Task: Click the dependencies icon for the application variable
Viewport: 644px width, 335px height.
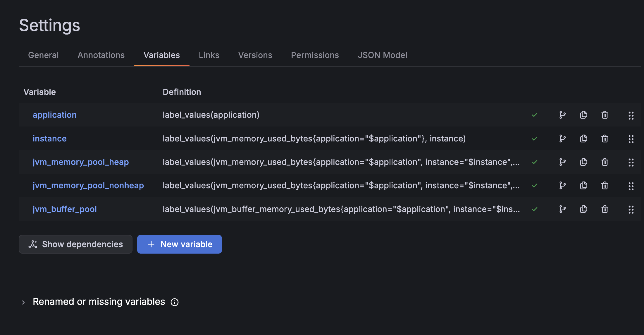Action: pos(562,115)
